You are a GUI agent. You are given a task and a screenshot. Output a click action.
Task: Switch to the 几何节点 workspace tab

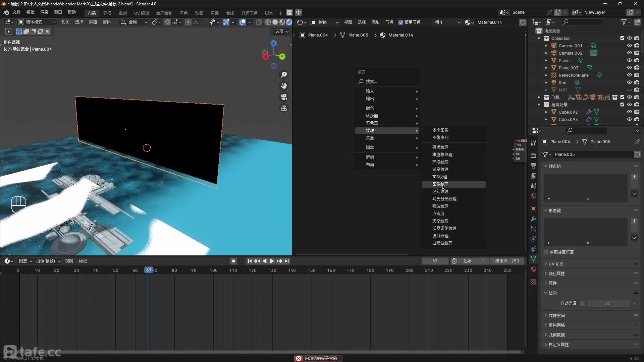[249, 13]
